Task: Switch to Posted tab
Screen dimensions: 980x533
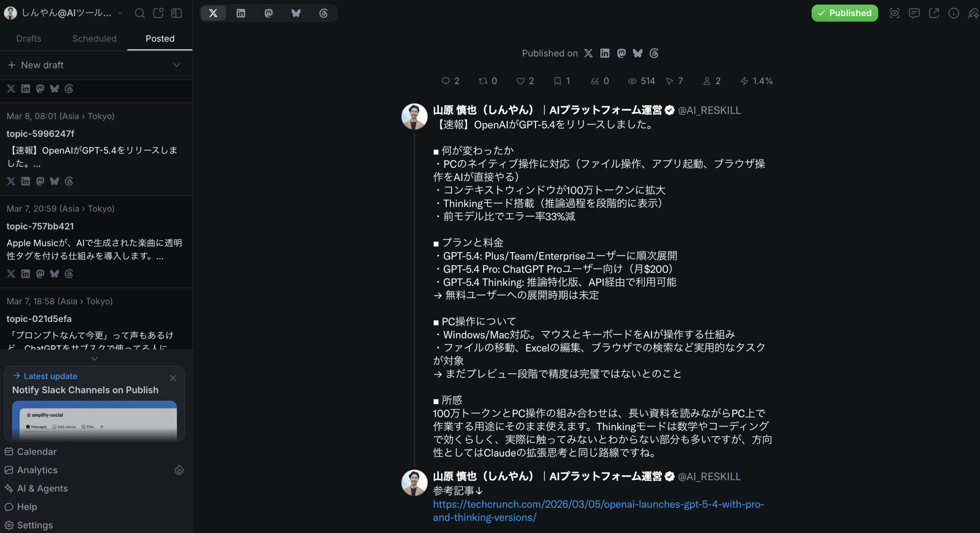Action: pos(160,39)
